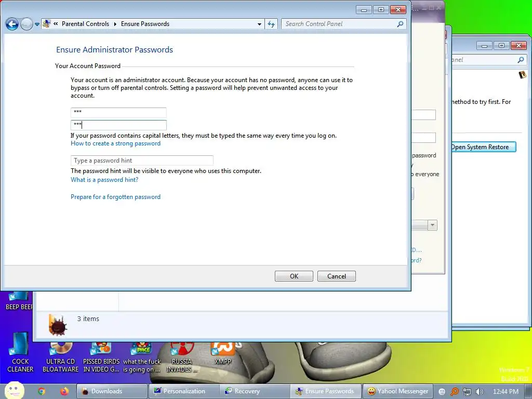Viewport: 532px width, 399px height.
Task: Switch to the Recovery taskbar button
Action: (x=255, y=391)
